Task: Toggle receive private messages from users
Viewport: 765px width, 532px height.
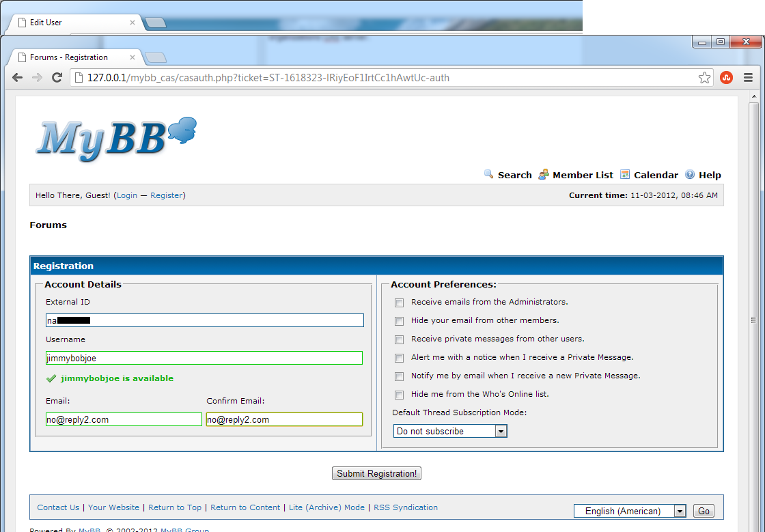Action: coord(399,340)
